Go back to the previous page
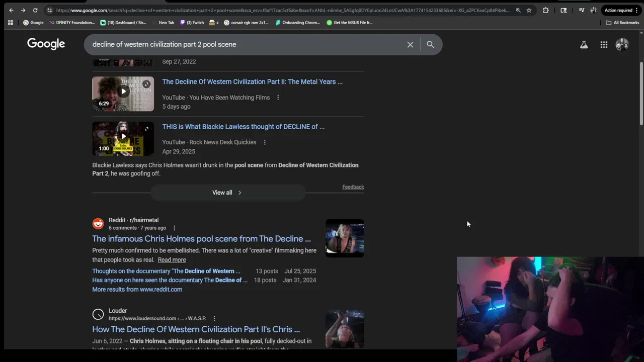Viewport: 644px width, 362px height. (x=11, y=10)
